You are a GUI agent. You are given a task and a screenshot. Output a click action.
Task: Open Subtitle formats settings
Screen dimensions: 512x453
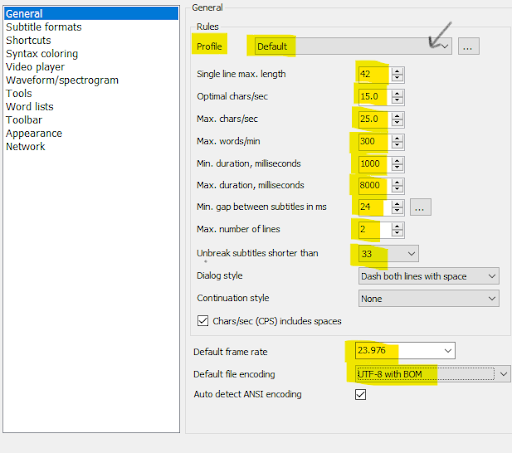[44, 27]
